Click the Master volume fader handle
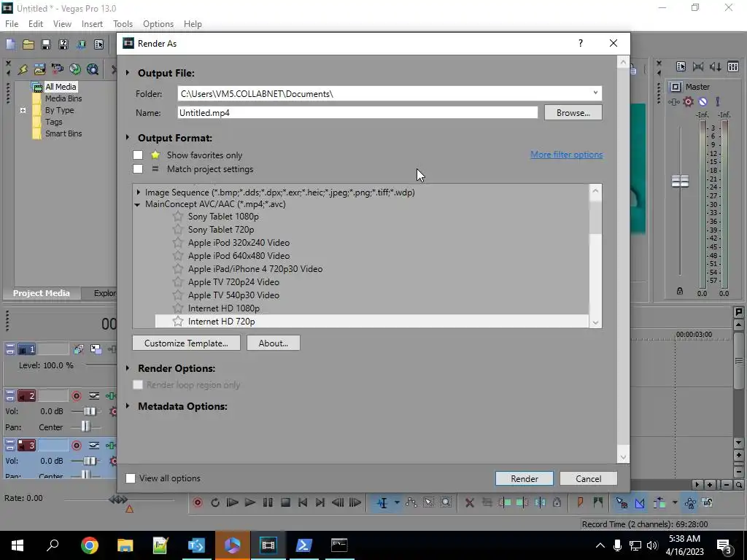Image resolution: width=747 pixels, height=560 pixels. (x=680, y=182)
